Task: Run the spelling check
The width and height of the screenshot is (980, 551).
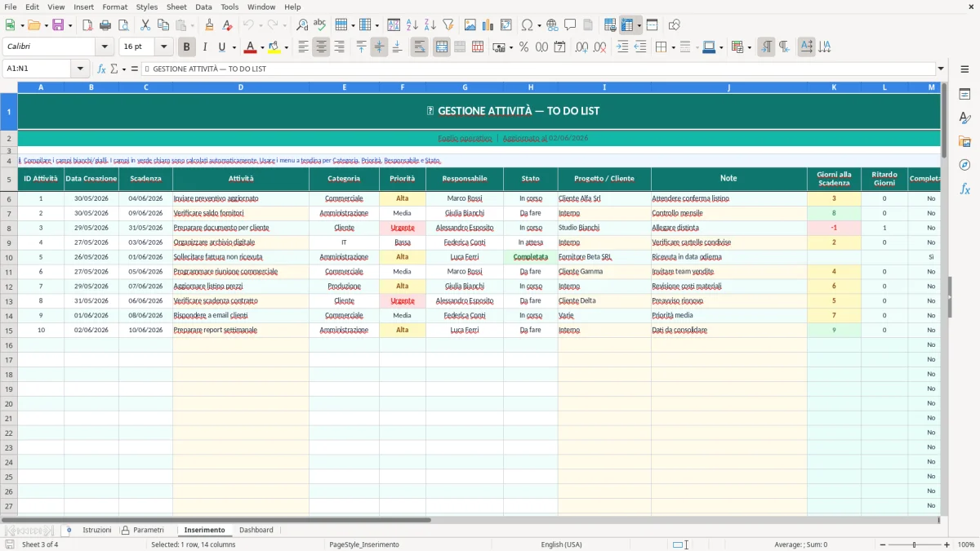Action: [320, 25]
